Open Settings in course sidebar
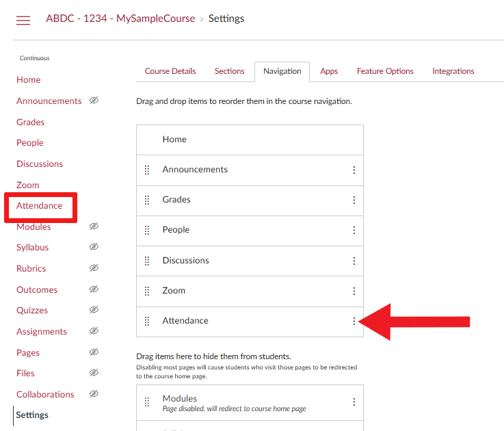 (32, 415)
